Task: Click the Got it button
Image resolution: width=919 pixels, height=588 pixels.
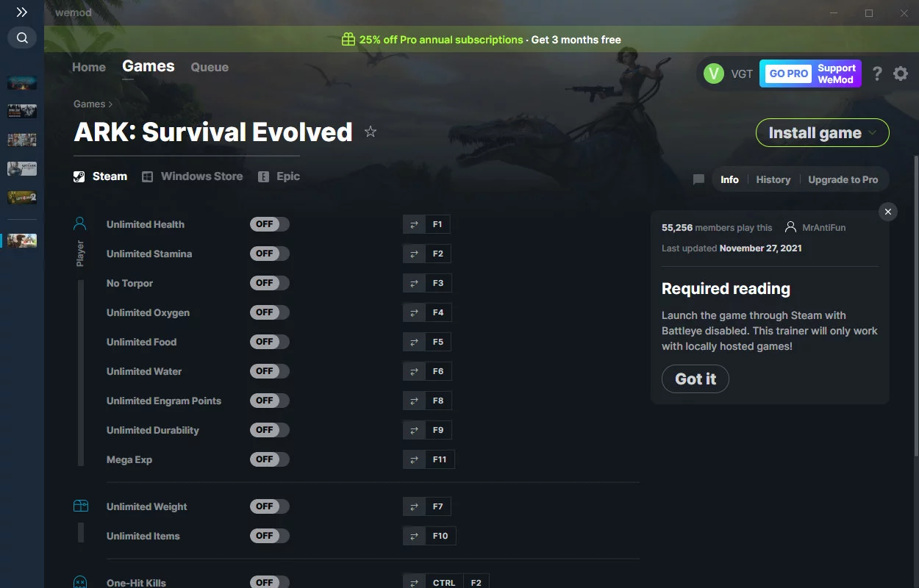Action: pyautogui.click(x=695, y=379)
